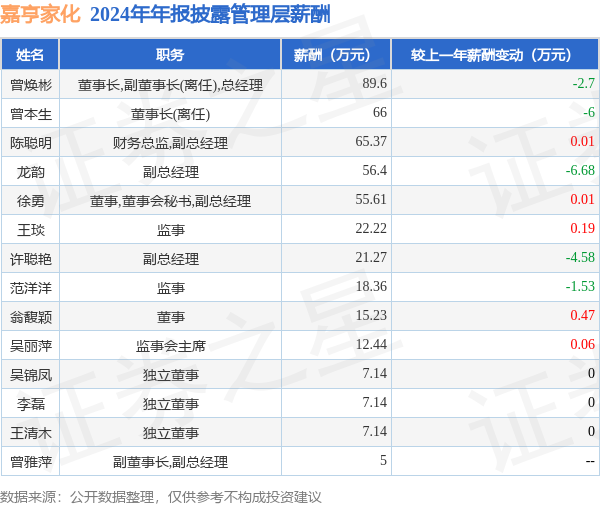Select the name 翁馥颖
The height and width of the screenshot is (506, 600).
point(31,317)
